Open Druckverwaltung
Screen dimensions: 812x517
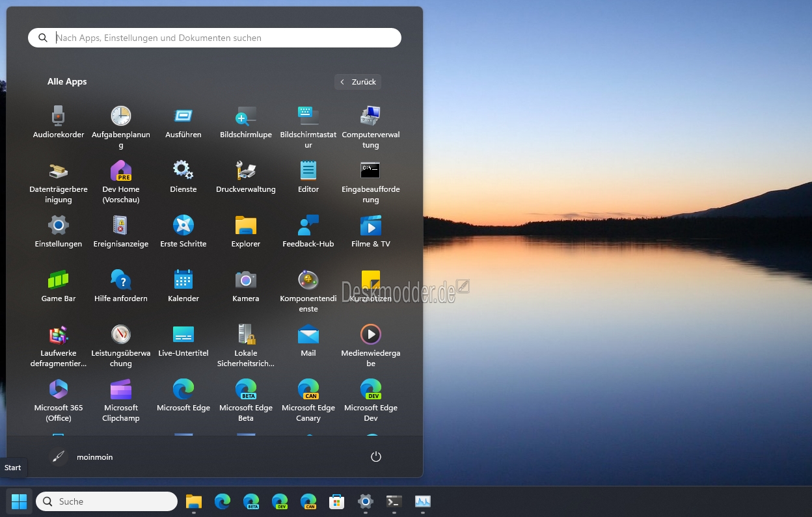tap(246, 177)
